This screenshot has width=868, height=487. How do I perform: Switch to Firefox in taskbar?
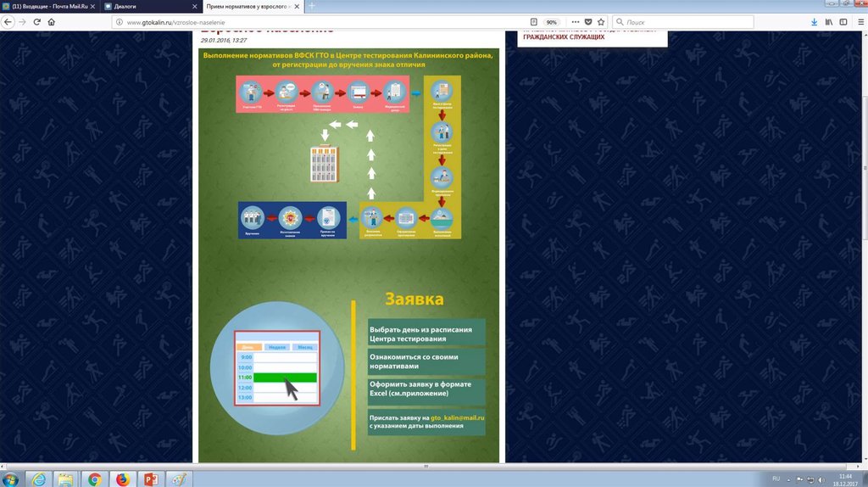[122, 479]
